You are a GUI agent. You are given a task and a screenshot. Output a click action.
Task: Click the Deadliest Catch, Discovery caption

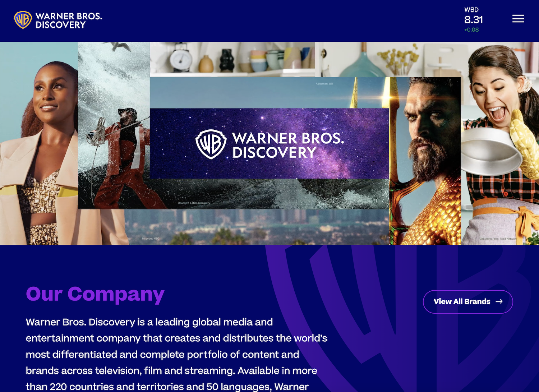194,203
